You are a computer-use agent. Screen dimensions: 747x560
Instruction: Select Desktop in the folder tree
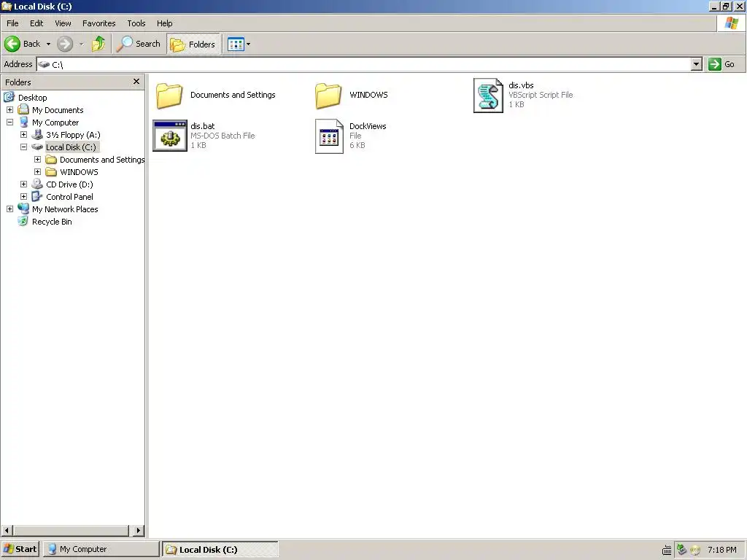32,98
